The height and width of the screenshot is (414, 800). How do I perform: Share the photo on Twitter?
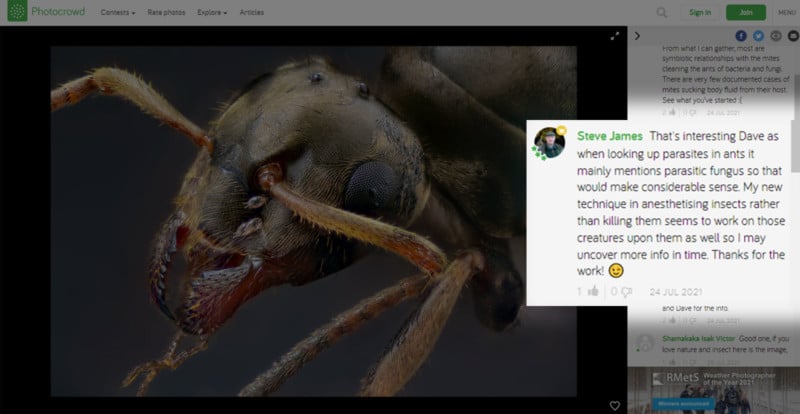coord(759,36)
